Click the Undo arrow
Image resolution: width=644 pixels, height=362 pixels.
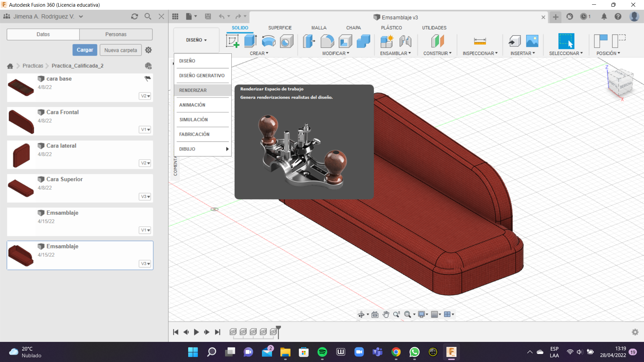tap(221, 16)
